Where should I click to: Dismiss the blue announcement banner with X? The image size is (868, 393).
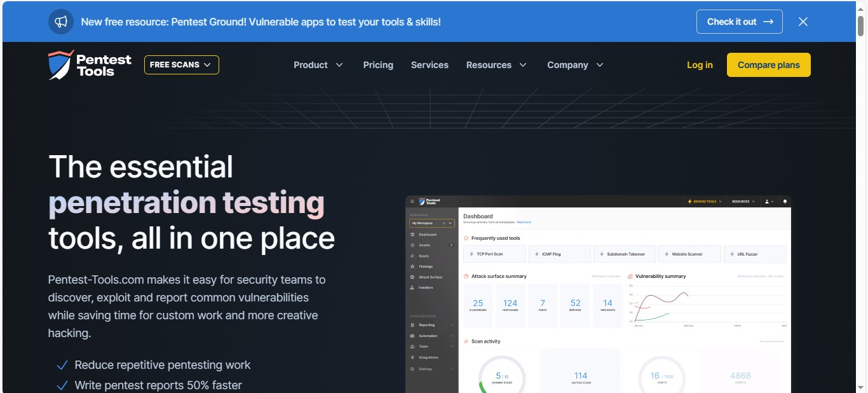tap(803, 22)
